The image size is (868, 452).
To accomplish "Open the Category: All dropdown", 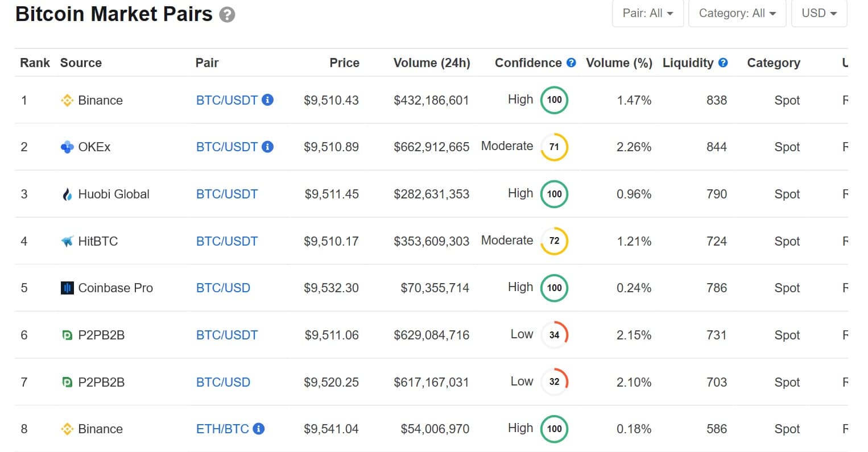I will 737,13.
